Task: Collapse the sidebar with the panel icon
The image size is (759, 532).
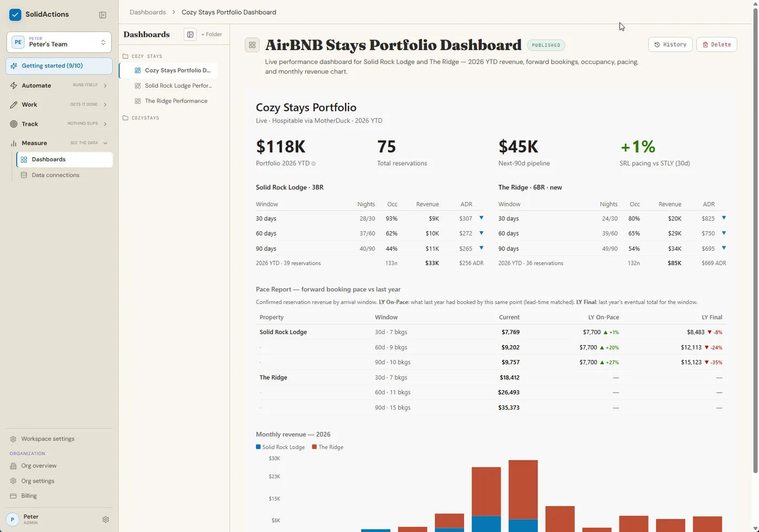Action: (102, 15)
